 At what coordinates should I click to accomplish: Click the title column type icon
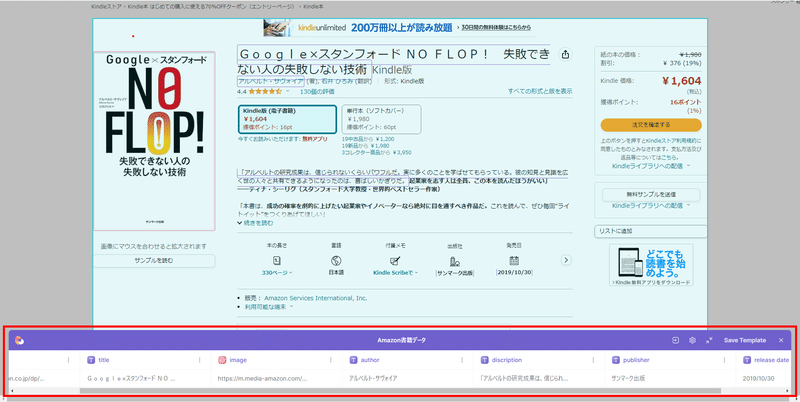[x=91, y=360]
